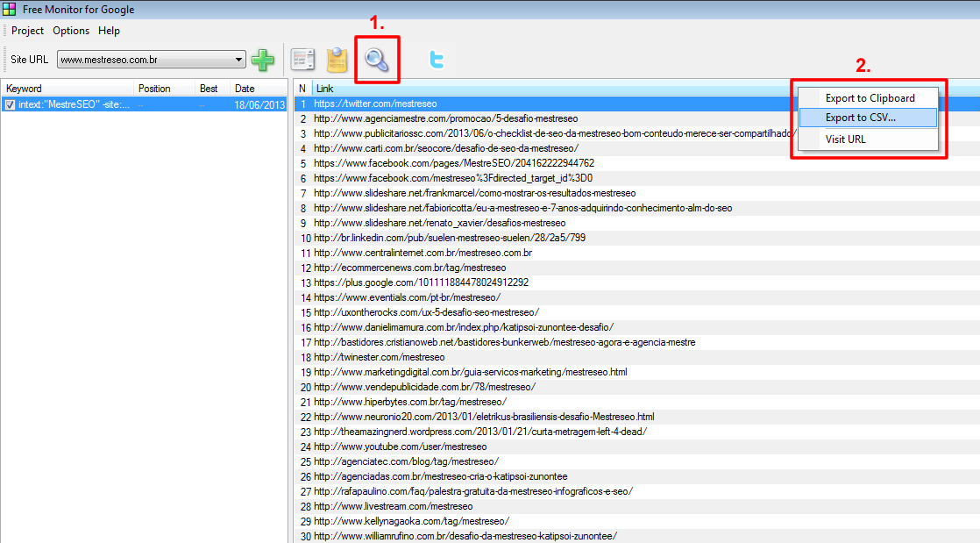Sort by the Keyword column header
This screenshot has width=980, height=543.
tap(67, 89)
